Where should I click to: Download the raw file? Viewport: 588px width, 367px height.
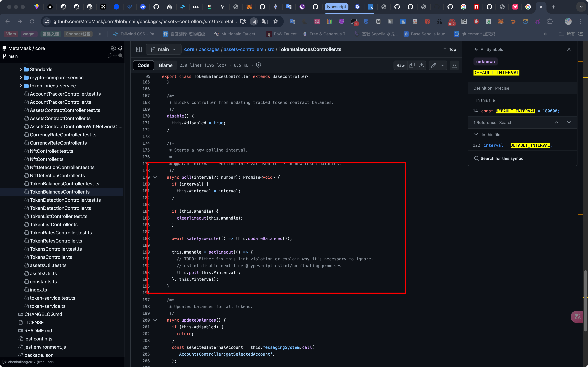(x=421, y=65)
